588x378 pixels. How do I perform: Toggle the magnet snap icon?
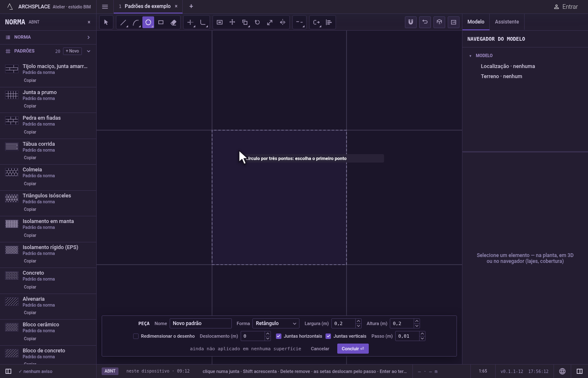(x=411, y=22)
